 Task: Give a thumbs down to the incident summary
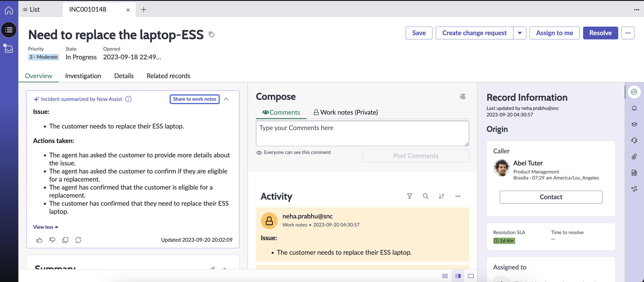click(52, 240)
